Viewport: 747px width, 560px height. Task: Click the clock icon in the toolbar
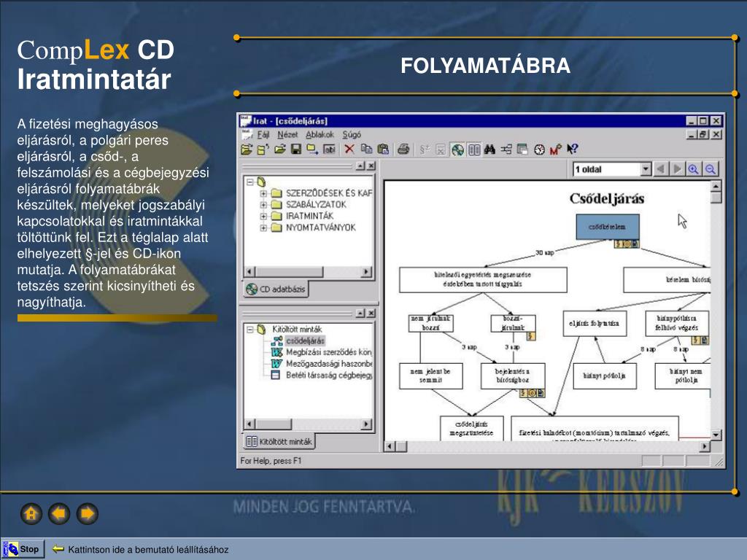539,149
